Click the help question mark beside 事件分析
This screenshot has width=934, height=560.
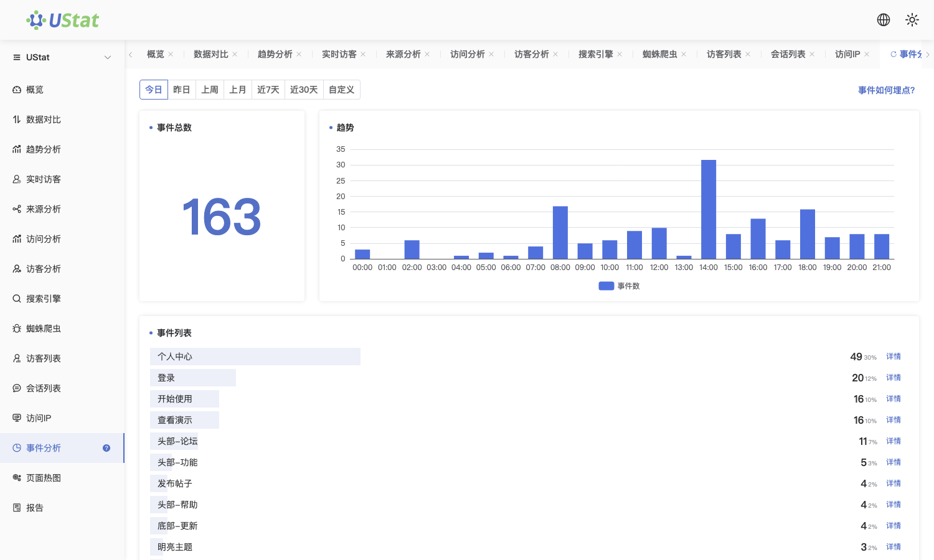[106, 448]
